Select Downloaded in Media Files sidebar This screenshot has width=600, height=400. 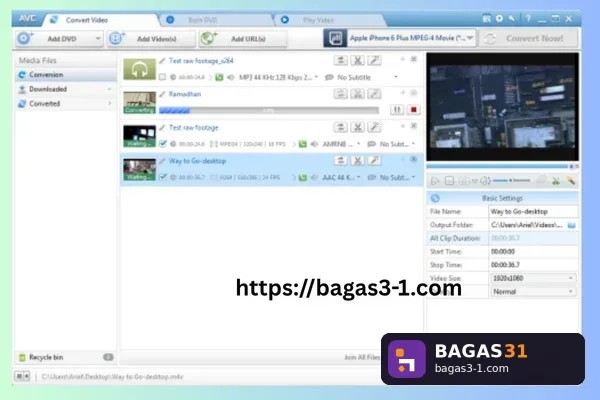(66, 89)
